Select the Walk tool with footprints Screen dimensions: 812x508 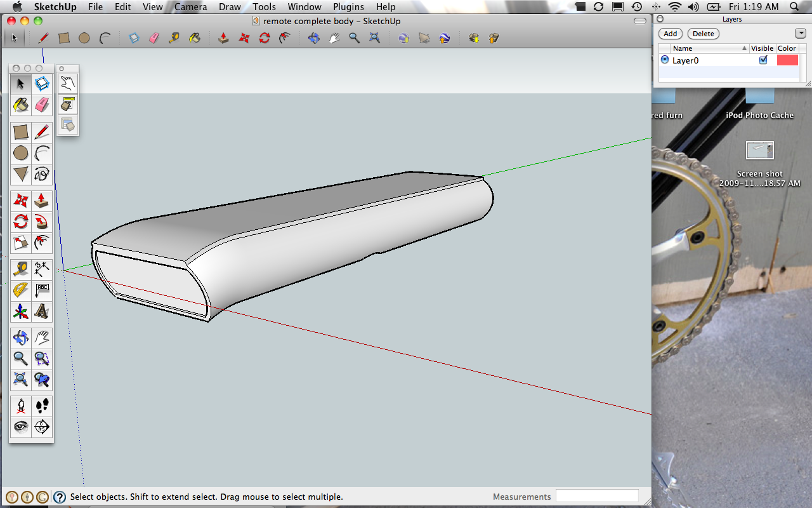click(42, 406)
